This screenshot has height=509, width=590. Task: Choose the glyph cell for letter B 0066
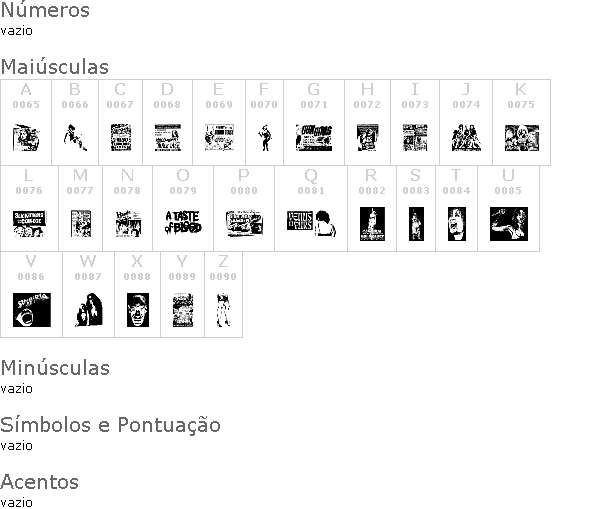[x=75, y=122]
